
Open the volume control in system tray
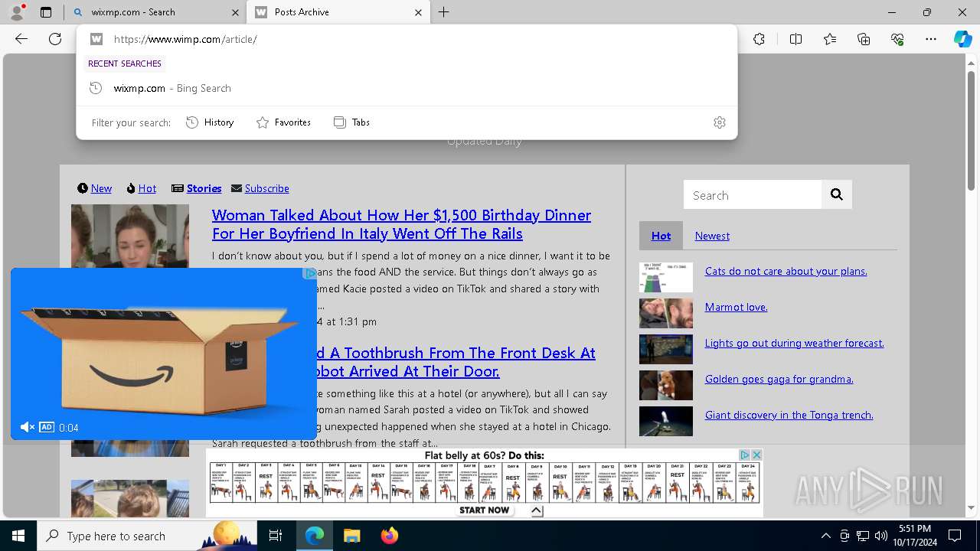[x=881, y=536]
